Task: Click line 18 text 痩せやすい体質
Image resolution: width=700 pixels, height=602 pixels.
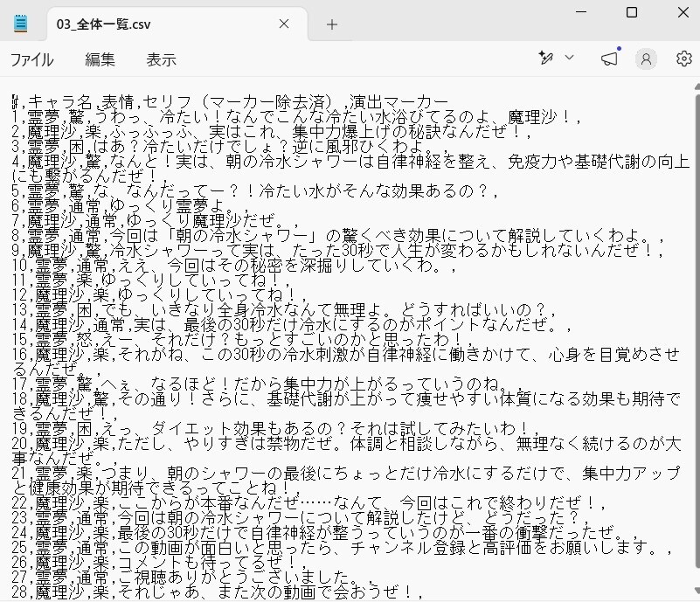Action: (x=474, y=398)
